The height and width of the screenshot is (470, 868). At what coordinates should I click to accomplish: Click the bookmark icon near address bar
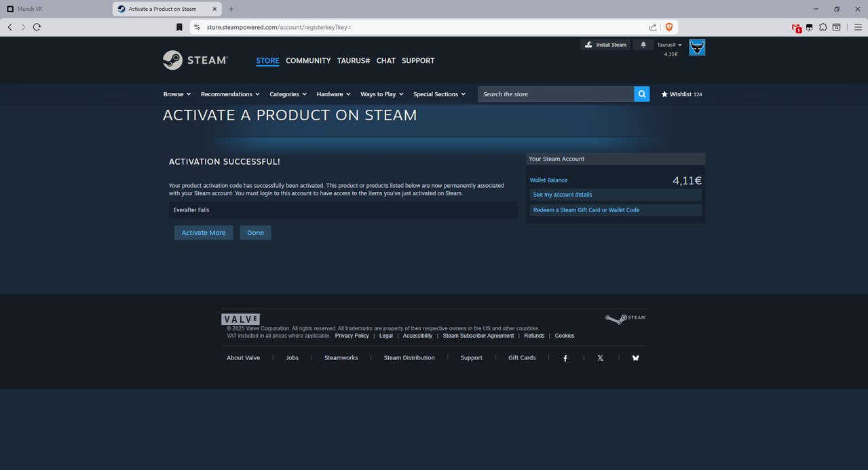tap(179, 27)
